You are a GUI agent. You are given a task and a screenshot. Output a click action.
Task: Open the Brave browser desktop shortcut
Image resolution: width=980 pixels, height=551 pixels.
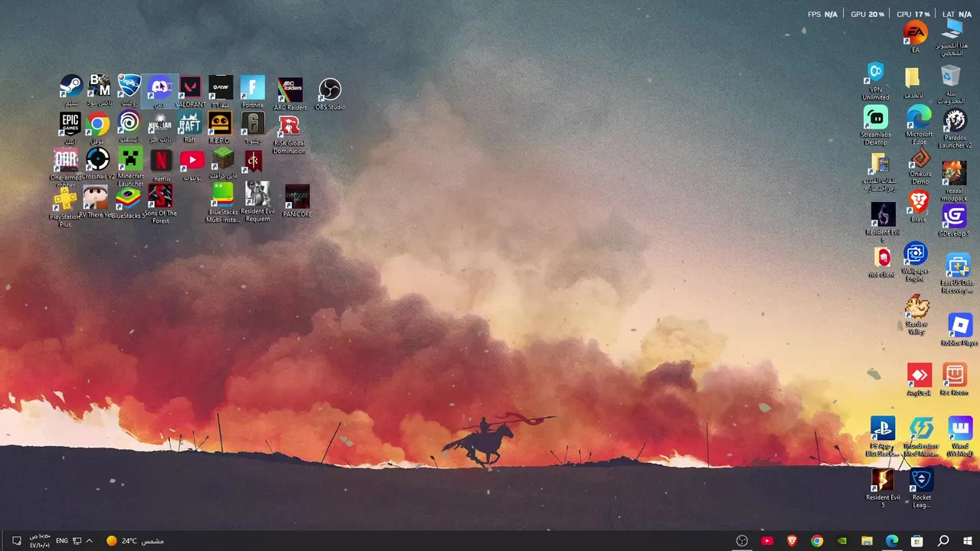[x=918, y=206]
